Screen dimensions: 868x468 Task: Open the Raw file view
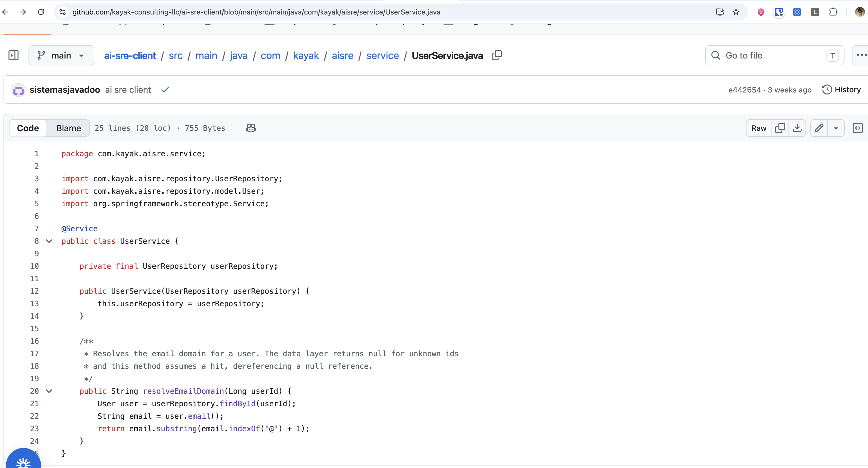(759, 128)
